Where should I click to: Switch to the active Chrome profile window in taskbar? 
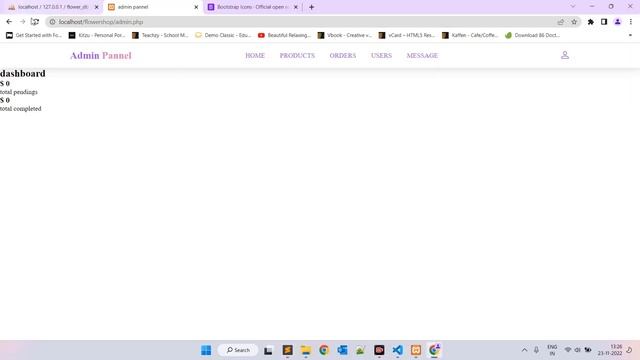click(434, 350)
